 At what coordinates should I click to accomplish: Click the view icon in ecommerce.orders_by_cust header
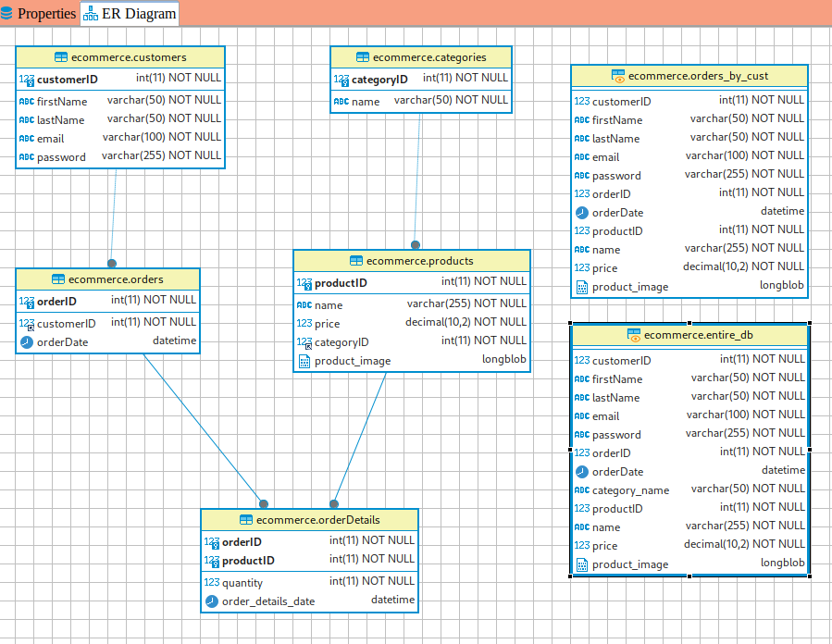tap(618, 76)
